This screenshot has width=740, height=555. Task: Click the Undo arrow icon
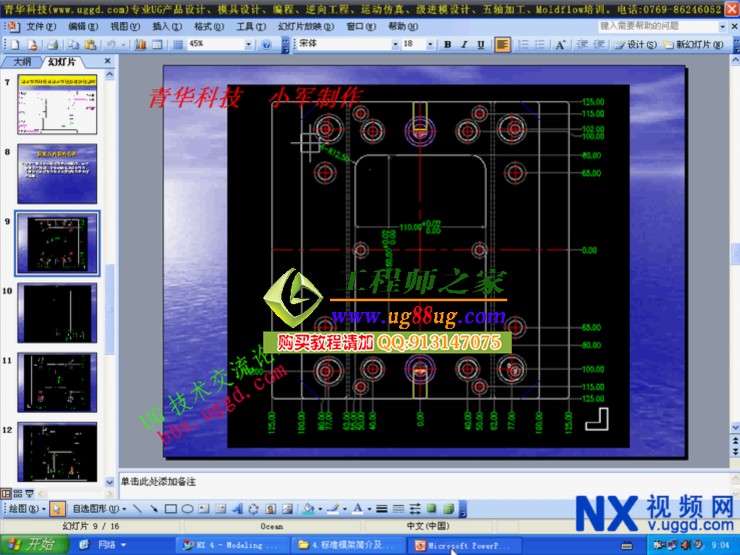tap(111, 45)
